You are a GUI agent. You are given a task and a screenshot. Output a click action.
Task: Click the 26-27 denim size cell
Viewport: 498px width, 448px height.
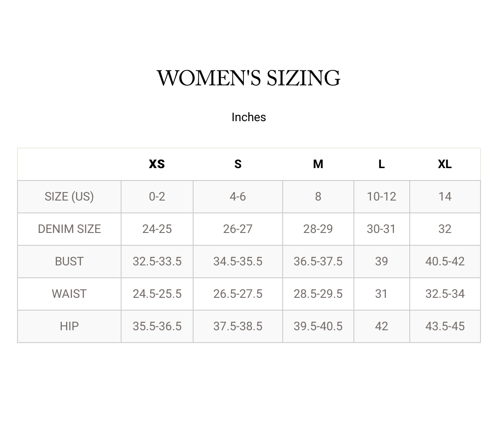coord(238,229)
